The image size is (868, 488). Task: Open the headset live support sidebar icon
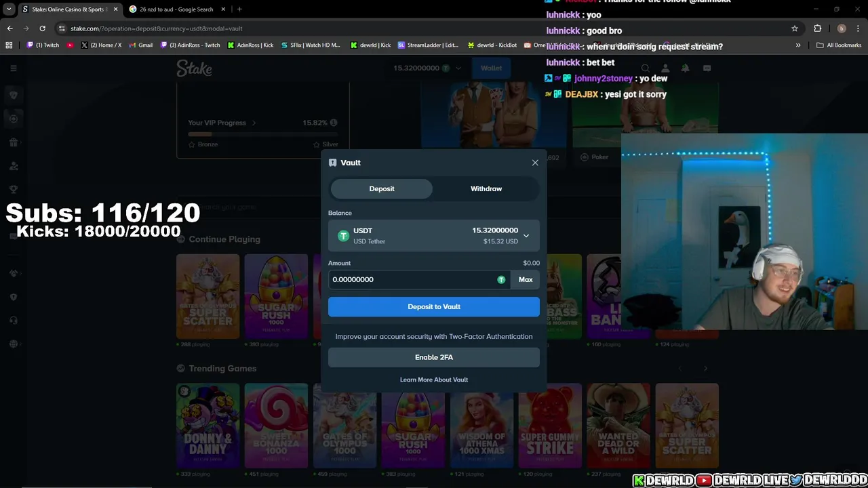tap(13, 320)
